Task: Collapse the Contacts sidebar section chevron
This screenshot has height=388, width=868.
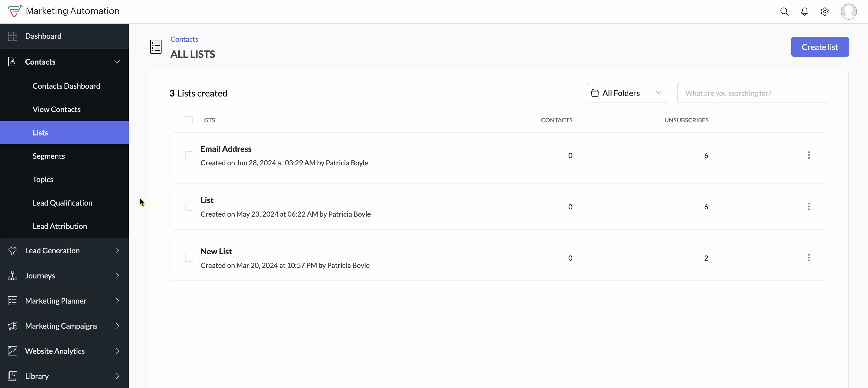Action: coord(117,62)
